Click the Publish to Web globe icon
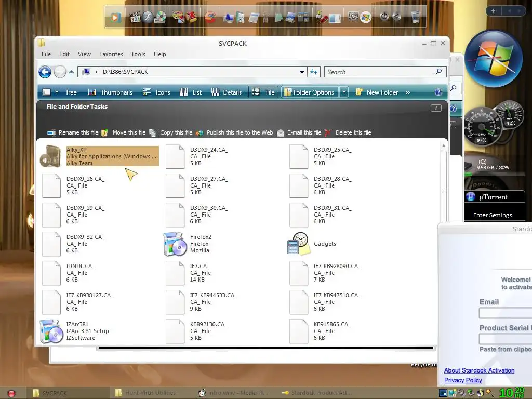 [x=199, y=132]
